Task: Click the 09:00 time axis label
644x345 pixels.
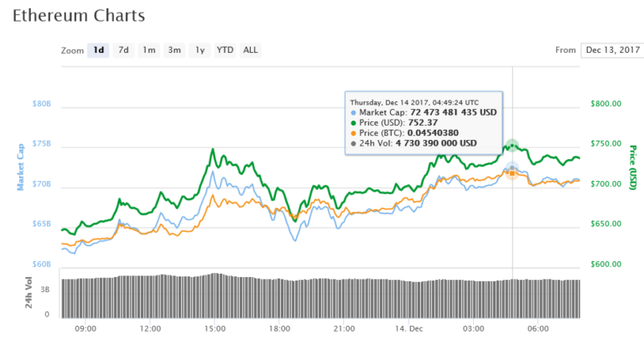Action: click(x=86, y=328)
